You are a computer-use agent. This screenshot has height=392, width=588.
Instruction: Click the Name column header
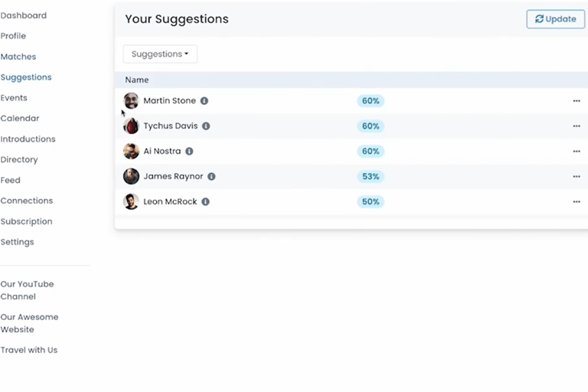coord(137,80)
